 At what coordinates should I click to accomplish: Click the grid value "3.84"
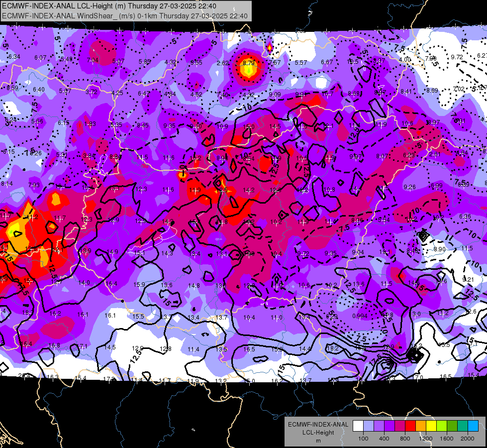[x=89, y=156]
